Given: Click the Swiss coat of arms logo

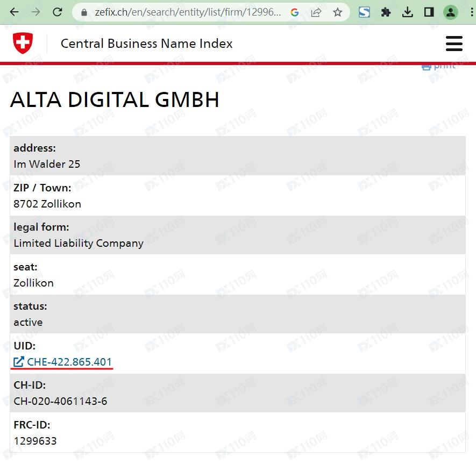Looking at the screenshot, I should click(23, 43).
